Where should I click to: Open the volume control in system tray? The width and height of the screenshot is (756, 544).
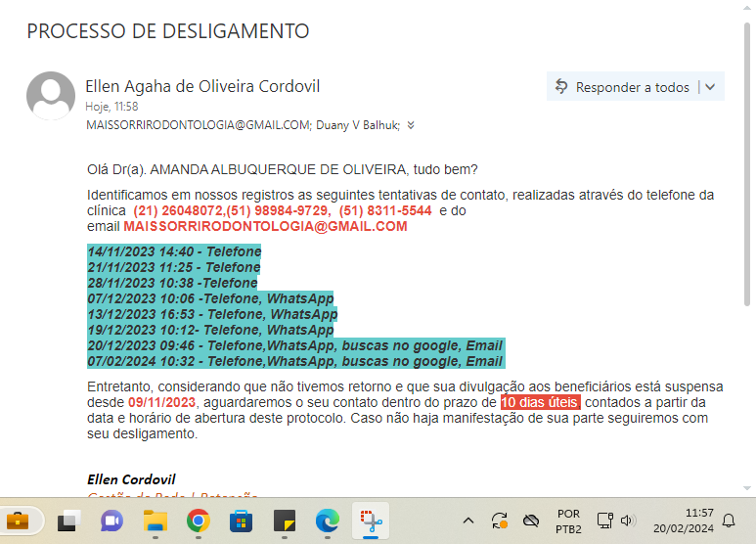coord(627,521)
